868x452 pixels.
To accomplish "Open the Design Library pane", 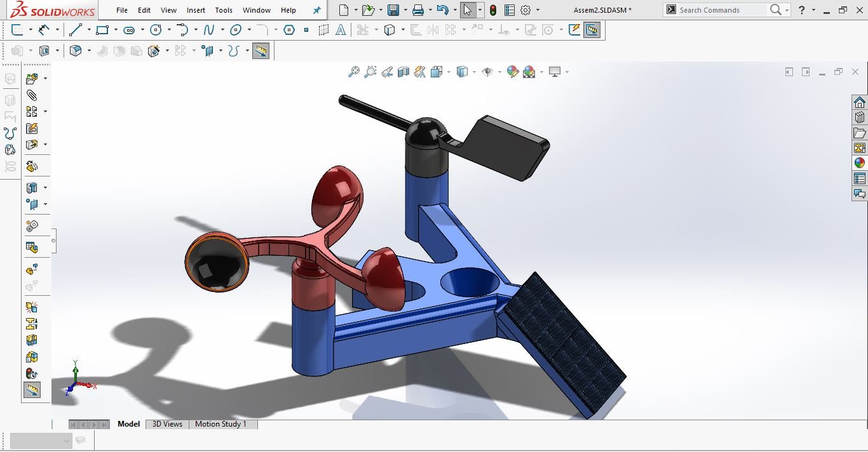I will [860, 118].
